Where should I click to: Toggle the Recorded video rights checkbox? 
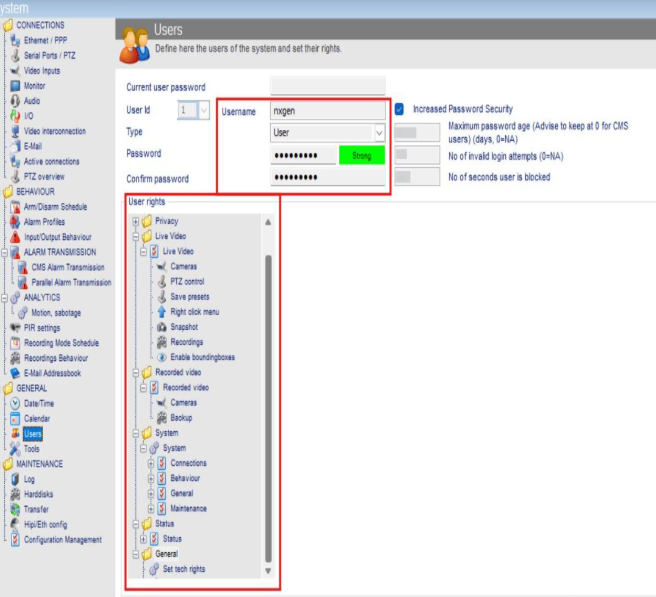click(x=154, y=387)
